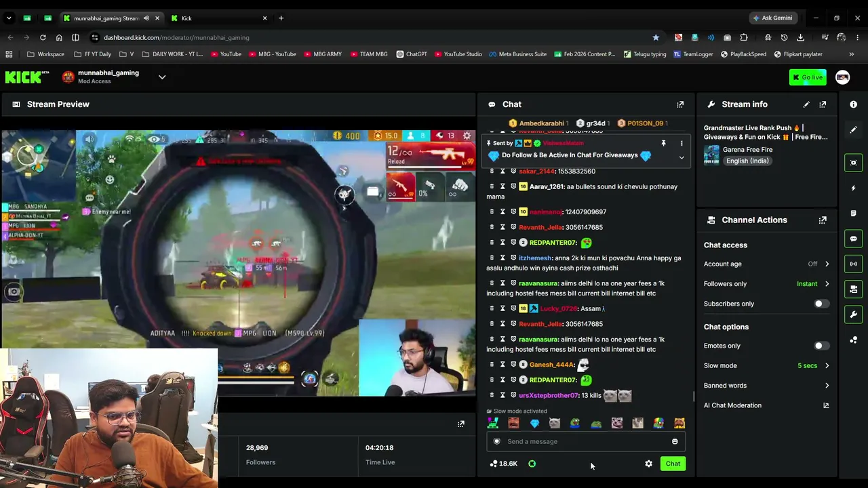This screenshot has width=868, height=488.
Task: Click the Kick logo
Action: tap(27, 77)
